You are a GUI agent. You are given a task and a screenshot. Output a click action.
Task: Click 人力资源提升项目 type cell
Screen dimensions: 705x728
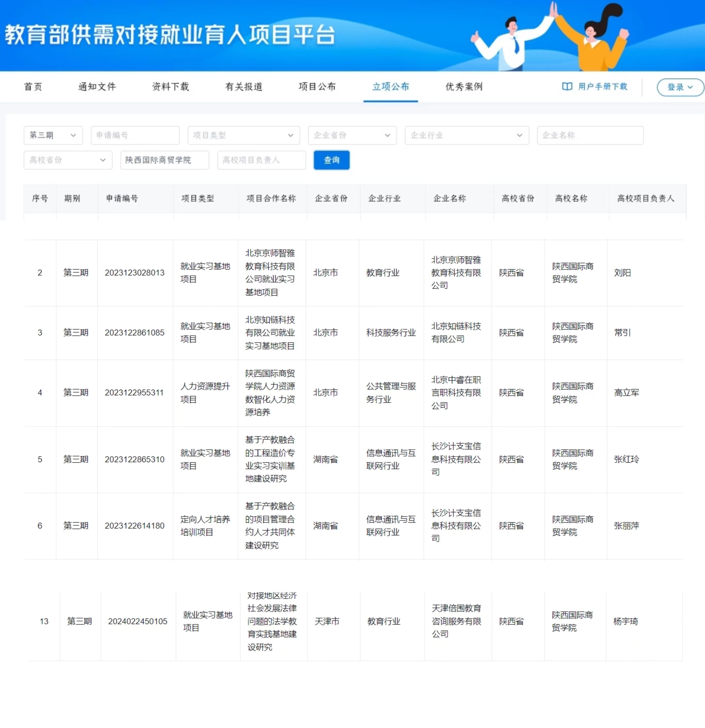(x=205, y=393)
